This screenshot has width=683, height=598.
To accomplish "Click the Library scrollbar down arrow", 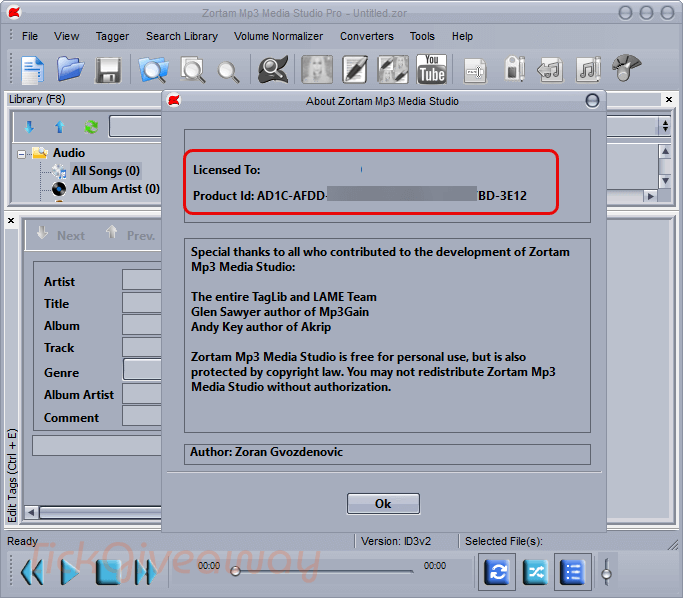I will [665, 180].
